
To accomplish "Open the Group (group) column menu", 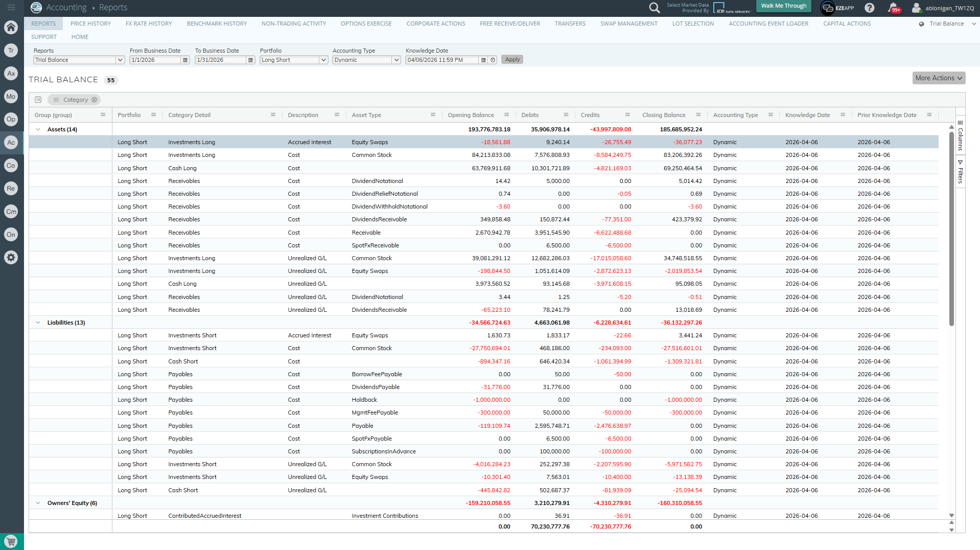I will pyautogui.click(x=103, y=115).
